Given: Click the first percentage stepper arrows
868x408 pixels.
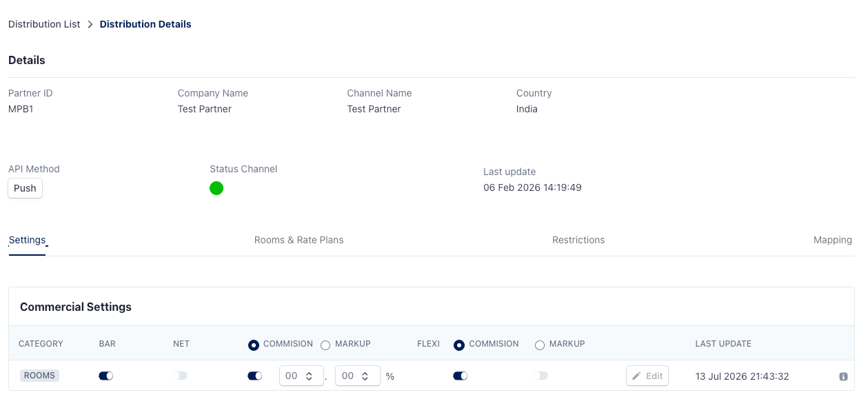Looking at the screenshot, I should coord(309,376).
